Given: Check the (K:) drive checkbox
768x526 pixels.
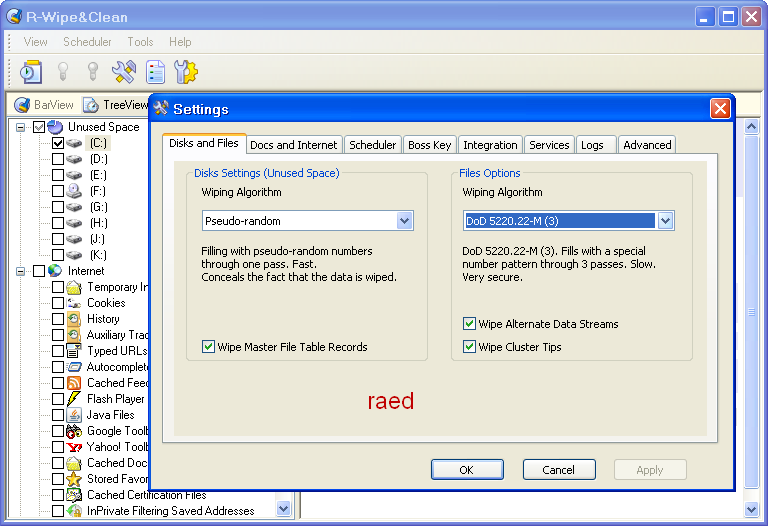Looking at the screenshot, I should [x=58, y=255].
